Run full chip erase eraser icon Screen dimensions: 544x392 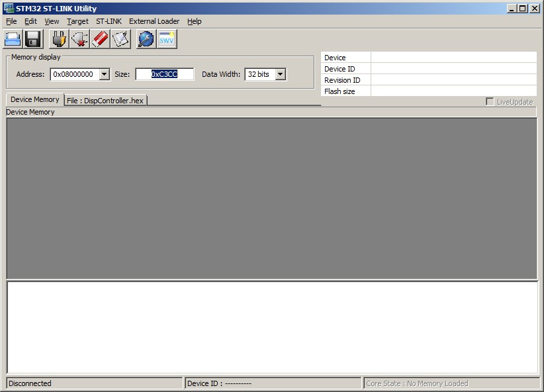tap(100, 39)
